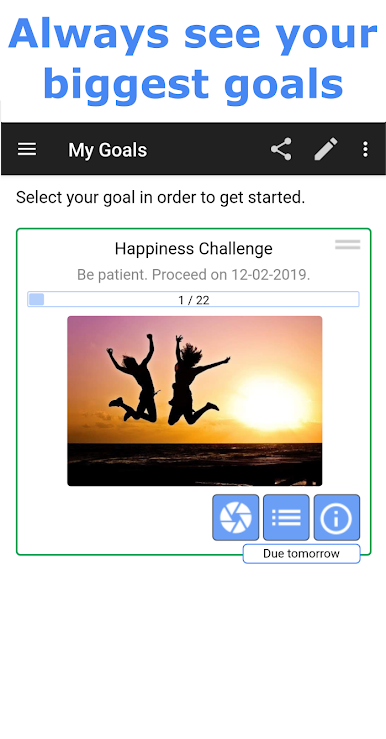The width and height of the screenshot is (386, 739).
Task: Select the Happiness Challenge title
Action: tap(194, 248)
